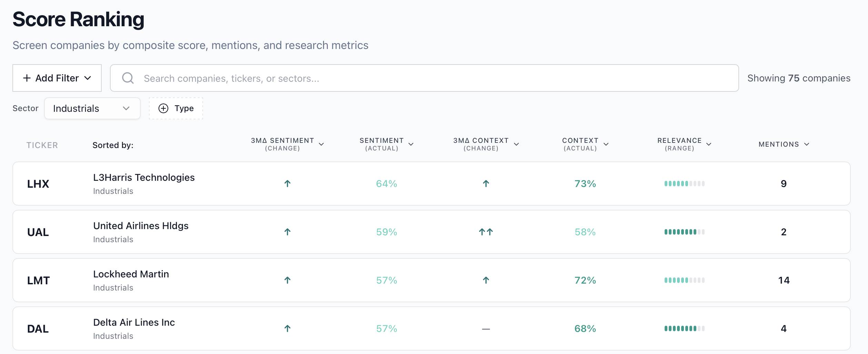The image size is (868, 354).
Task: Click the DAL relevance range bar
Action: click(685, 328)
